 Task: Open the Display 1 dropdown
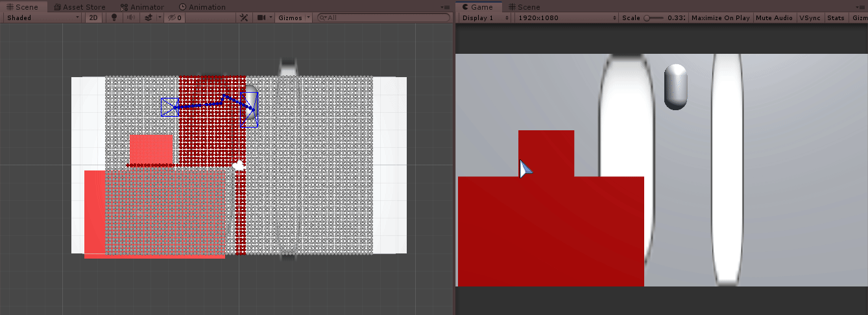click(x=486, y=17)
